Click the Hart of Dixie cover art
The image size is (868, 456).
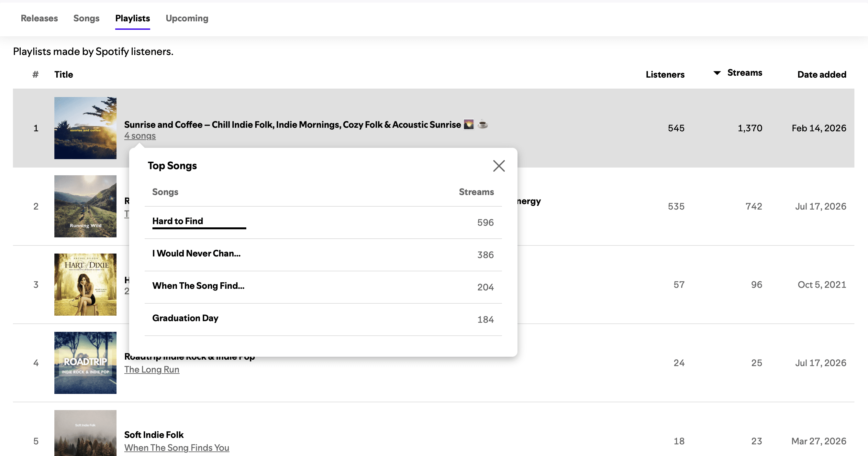(85, 285)
